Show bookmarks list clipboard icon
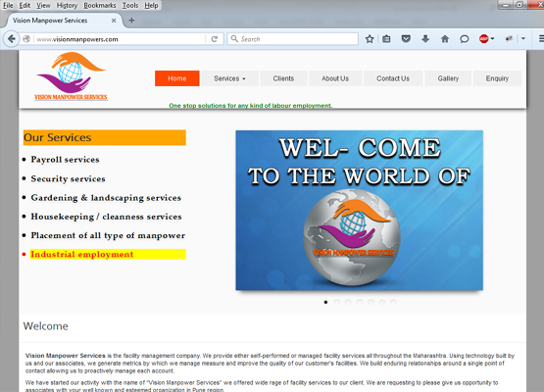Image resolution: width=544 pixels, height=392 pixels. [386, 39]
